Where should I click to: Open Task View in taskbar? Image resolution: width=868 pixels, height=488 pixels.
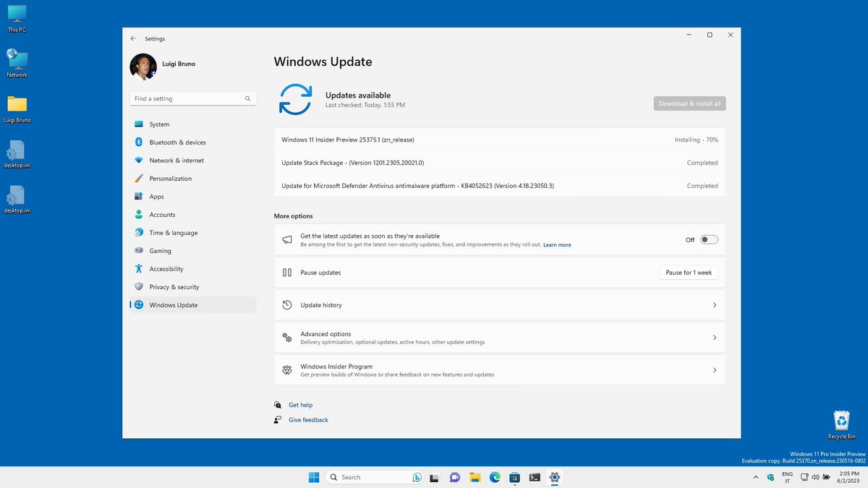click(435, 477)
